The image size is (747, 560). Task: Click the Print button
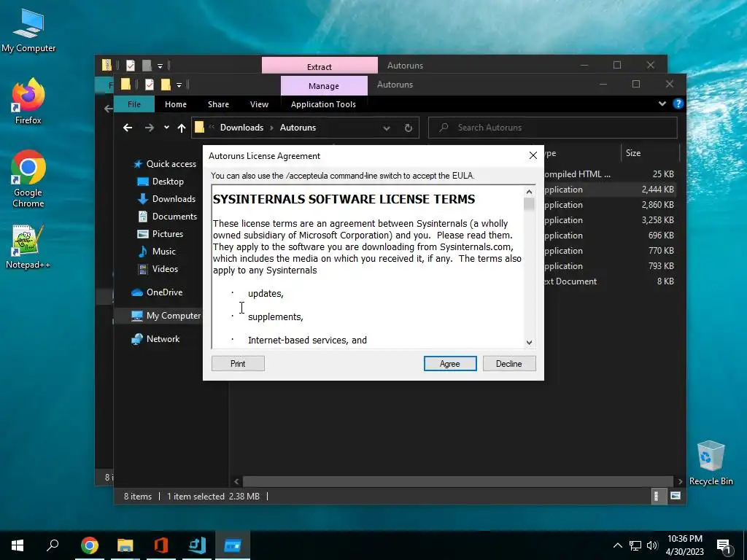238,363
